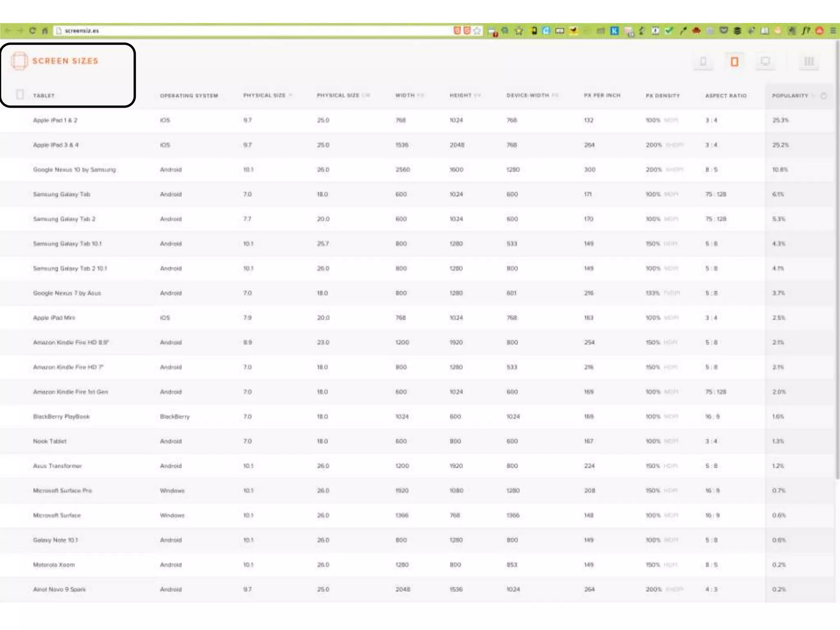
Task: Sort by Physical Size inches column
Action: point(265,95)
